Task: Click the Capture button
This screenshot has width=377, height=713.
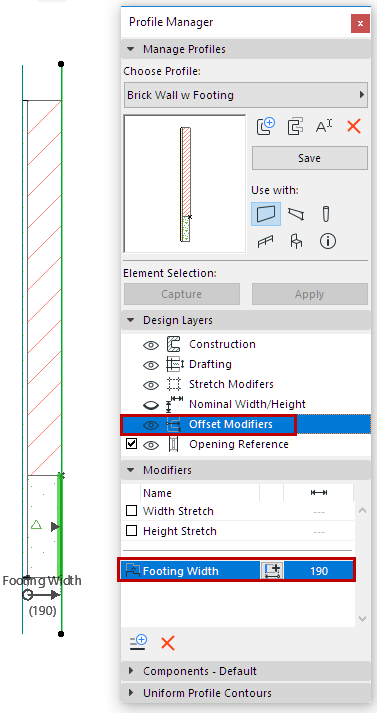Action: coord(182,294)
